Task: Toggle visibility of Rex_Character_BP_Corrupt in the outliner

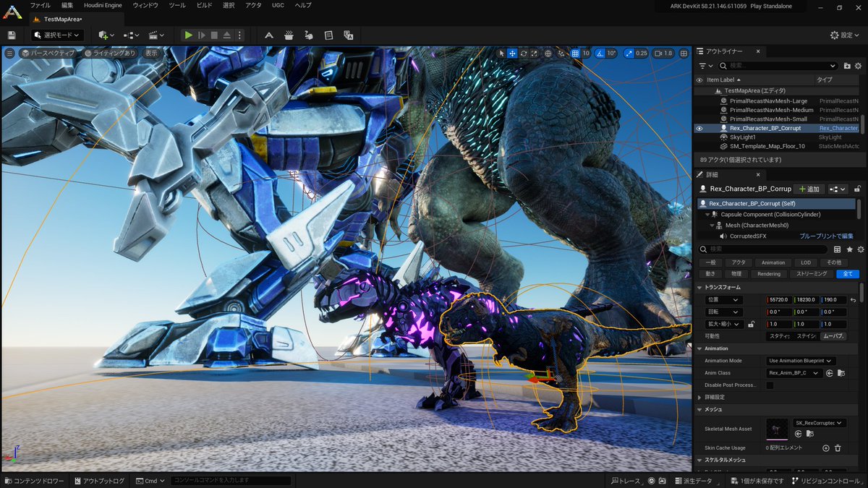Action: pos(698,128)
